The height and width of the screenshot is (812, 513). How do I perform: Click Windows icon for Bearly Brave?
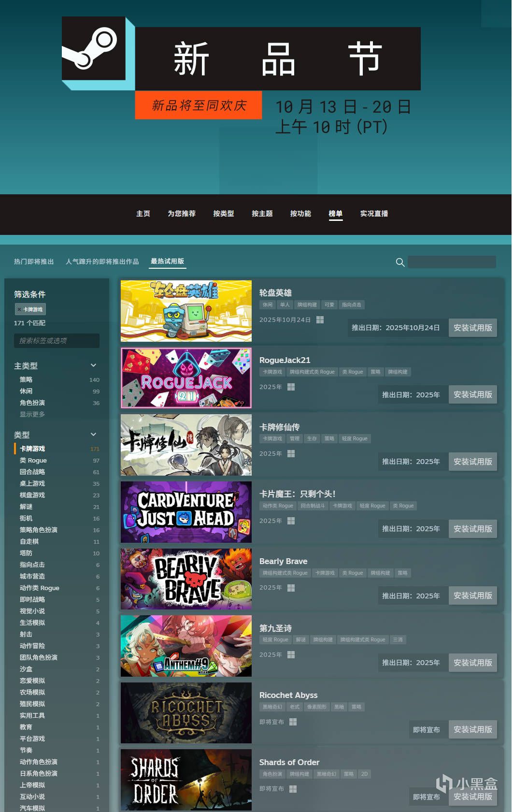click(291, 588)
